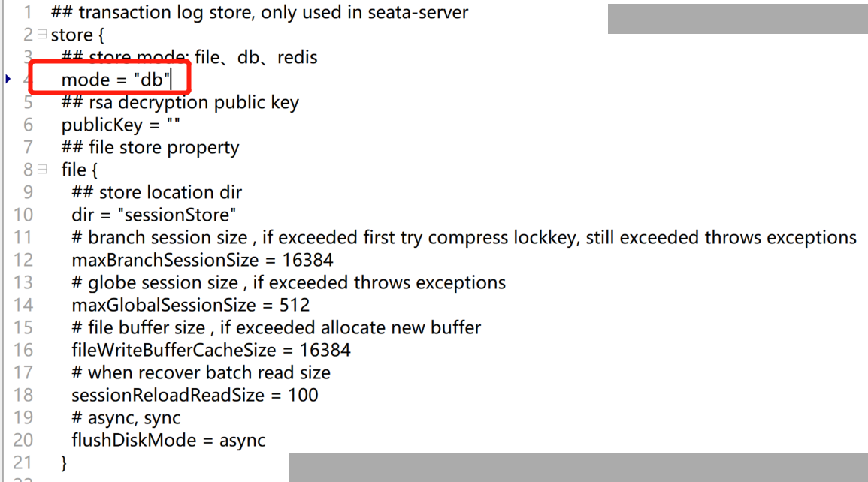Click line number 1 in gutter
This screenshot has width=868, height=482.
(28, 12)
